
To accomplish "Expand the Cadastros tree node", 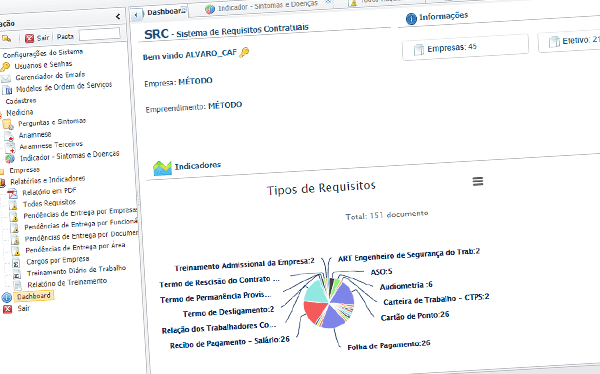I will 21,101.
